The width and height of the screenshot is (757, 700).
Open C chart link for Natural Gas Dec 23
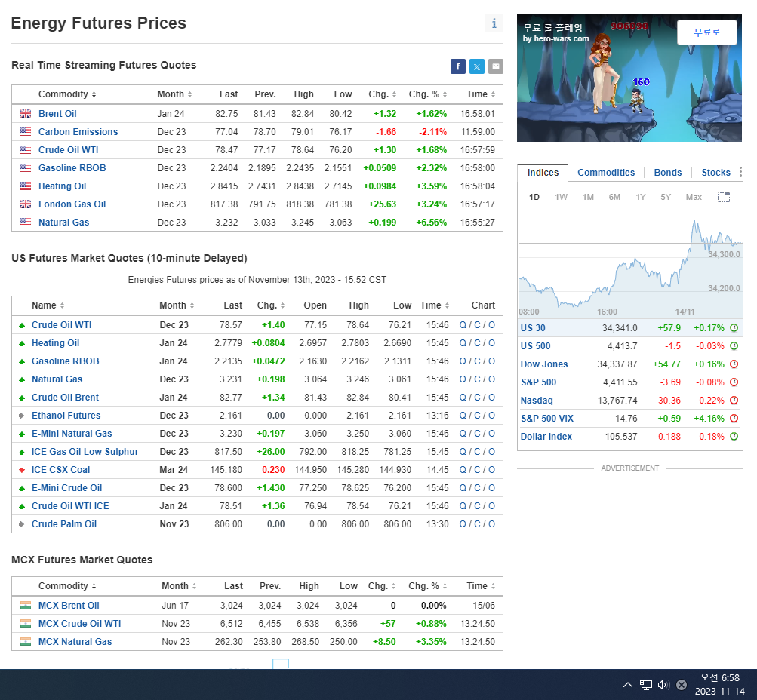click(x=477, y=379)
